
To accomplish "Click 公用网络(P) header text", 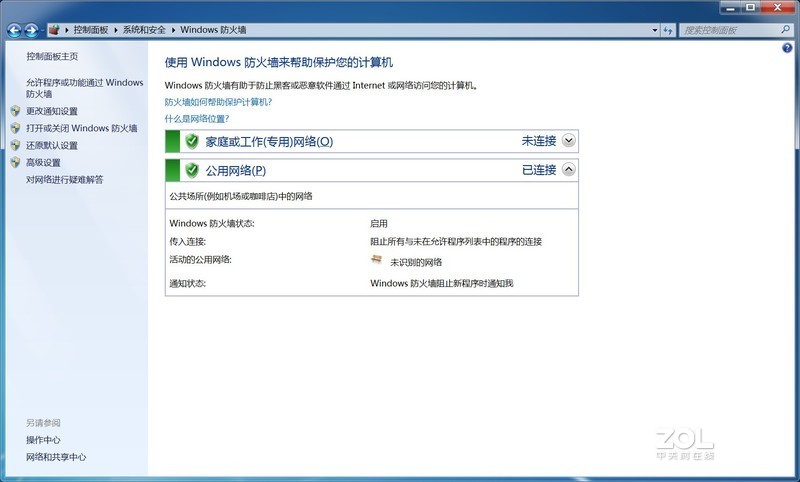I will pyautogui.click(x=235, y=171).
